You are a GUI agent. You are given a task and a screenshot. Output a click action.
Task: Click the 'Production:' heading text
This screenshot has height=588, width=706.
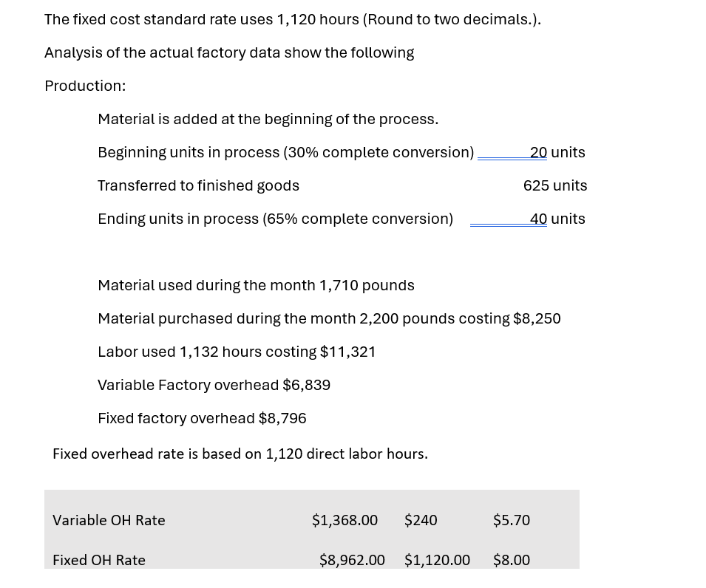(85, 86)
